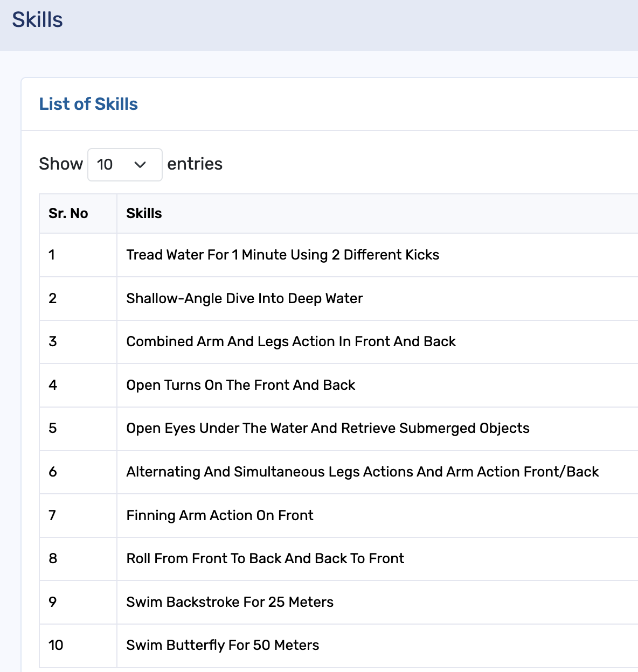Select Swim Butterfly For 50 Meters

point(223,645)
